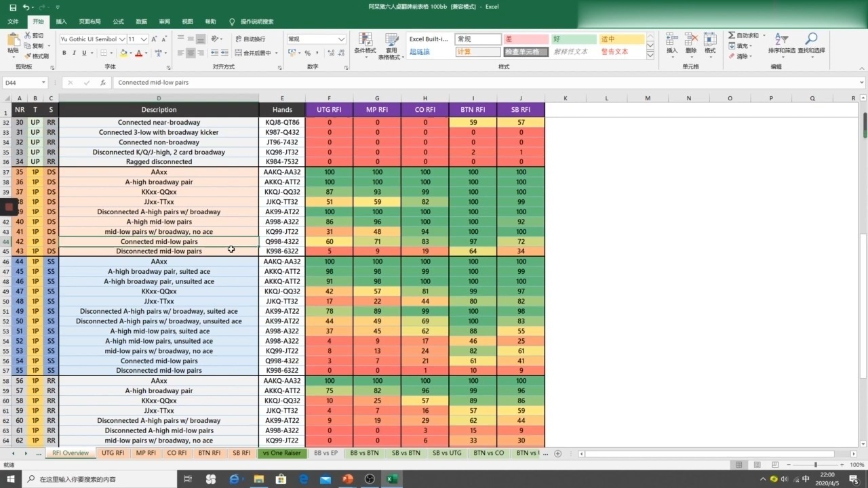Screen dimensions: 868x488
Task: Toggle align right
Action: pos(201,53)
